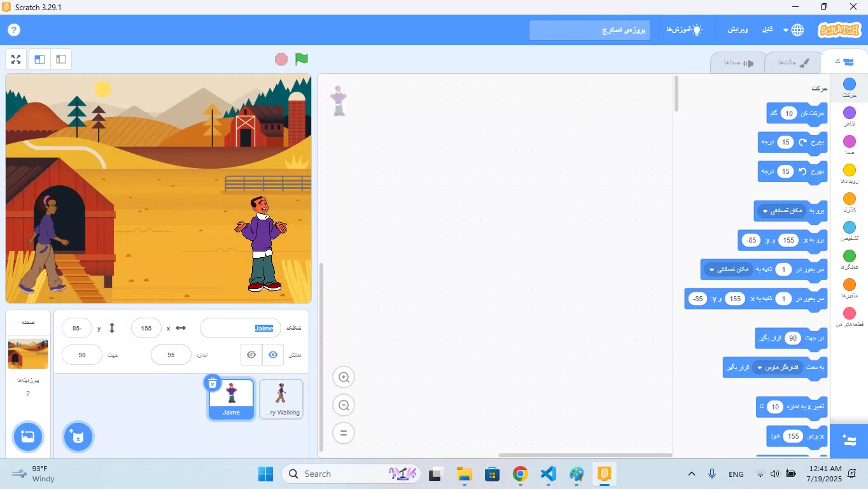Open the Tutorials (آموزش‌ها) lightbulb

coord(684,30)
